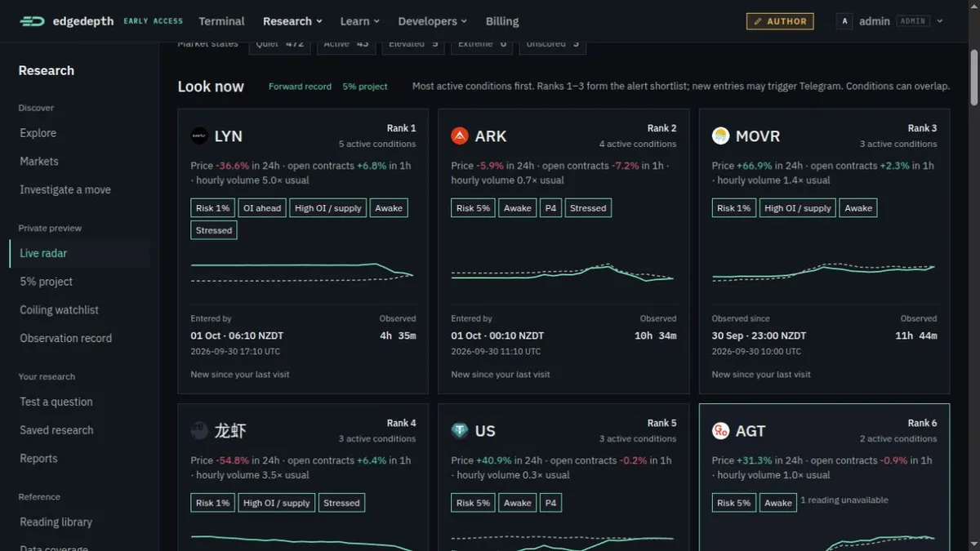Click the edgedepth logo icon
The height and width of the screenshot is (551, 980).
(33, 21)
